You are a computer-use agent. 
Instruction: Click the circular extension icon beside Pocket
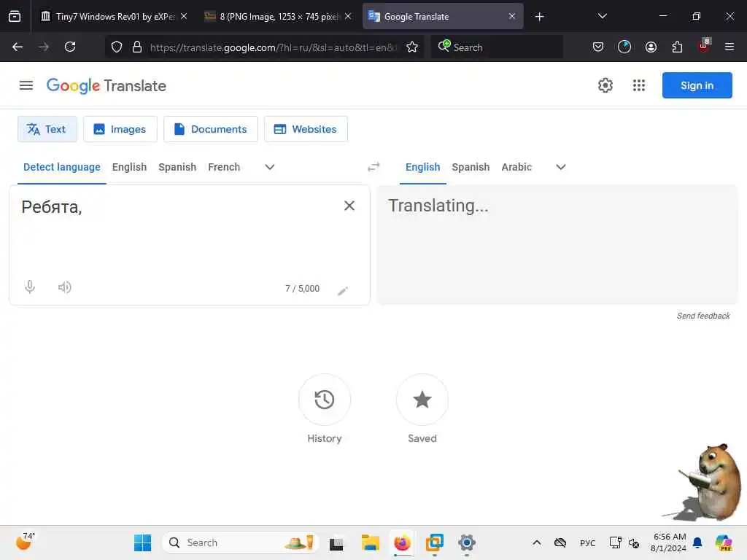click(624, 47)
